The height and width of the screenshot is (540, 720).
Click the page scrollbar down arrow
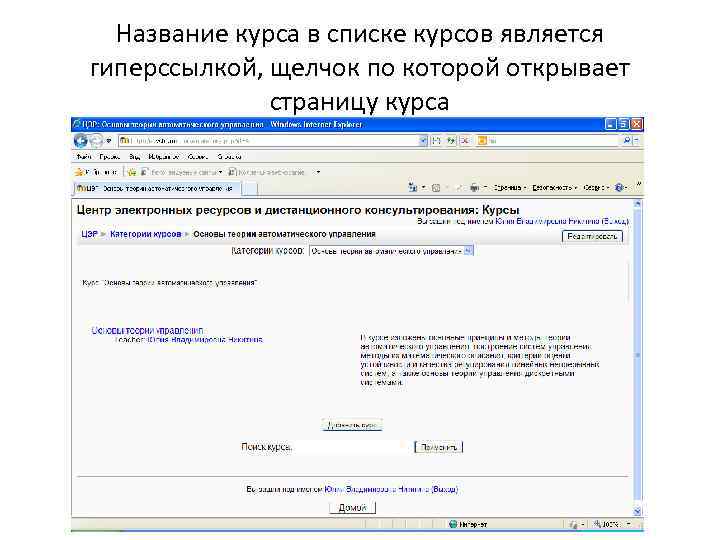pos(637,511)
